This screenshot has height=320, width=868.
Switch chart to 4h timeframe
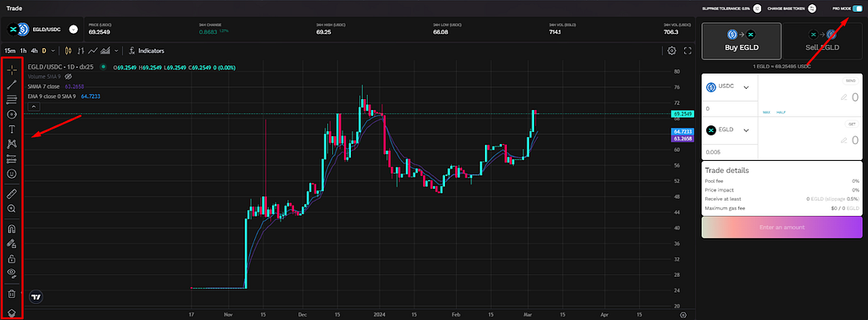tap(34, 51)
